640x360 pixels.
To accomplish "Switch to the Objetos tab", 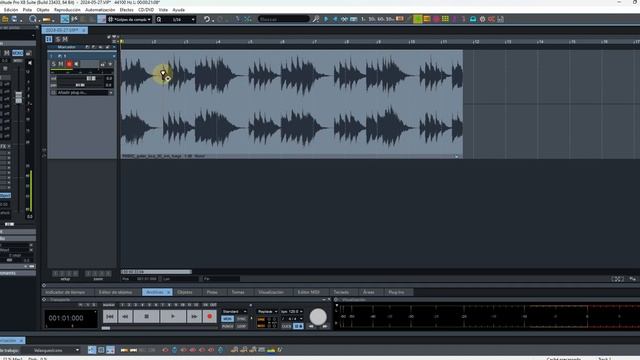I will pyautogui.click(x=185, y=292).
